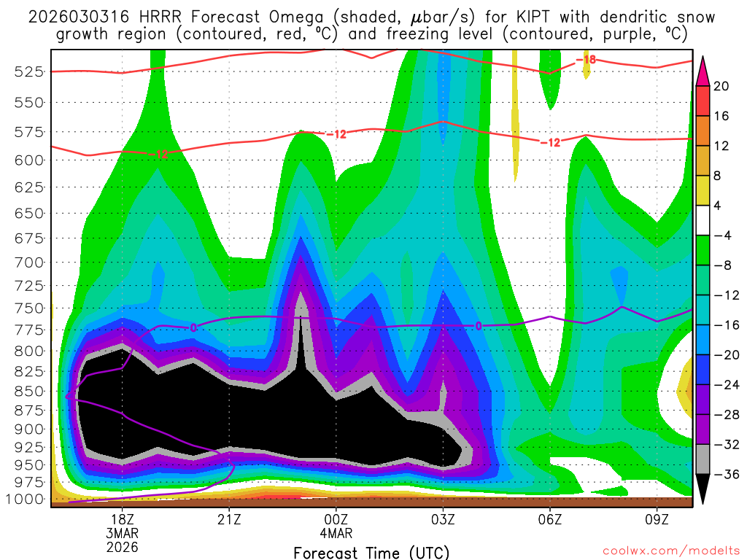Click the 3MAR date label
Image resolution: width=747 pixels, height=560 pixels.
click(123, 533)
